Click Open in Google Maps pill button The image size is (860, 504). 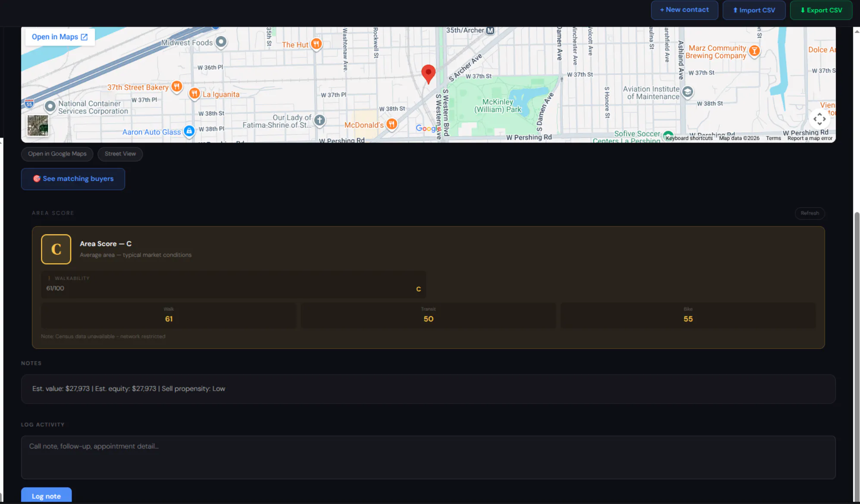tap(57, 154)
